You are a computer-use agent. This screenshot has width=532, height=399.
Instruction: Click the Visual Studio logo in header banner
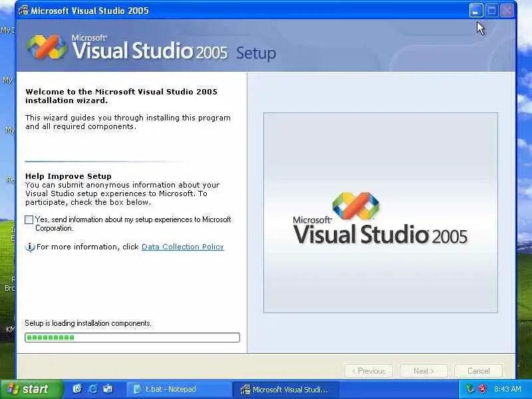pyautogui.click(x=47, y=47)
